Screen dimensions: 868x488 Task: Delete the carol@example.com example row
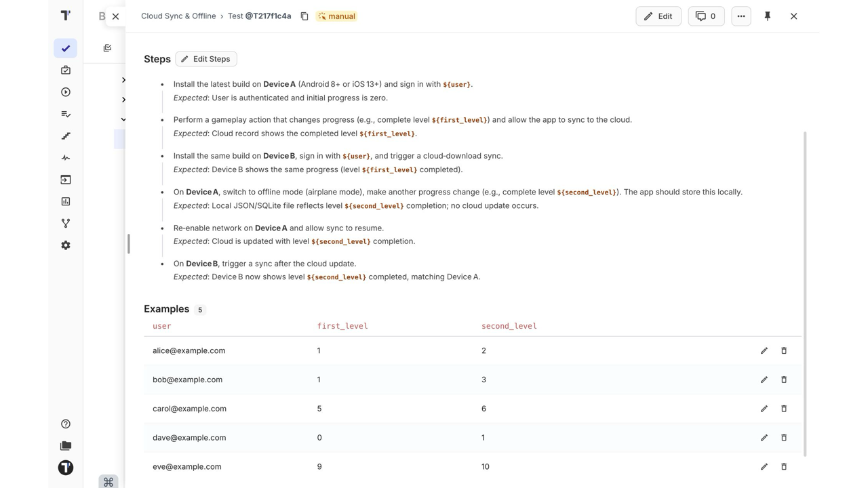(x=784, y=409)
